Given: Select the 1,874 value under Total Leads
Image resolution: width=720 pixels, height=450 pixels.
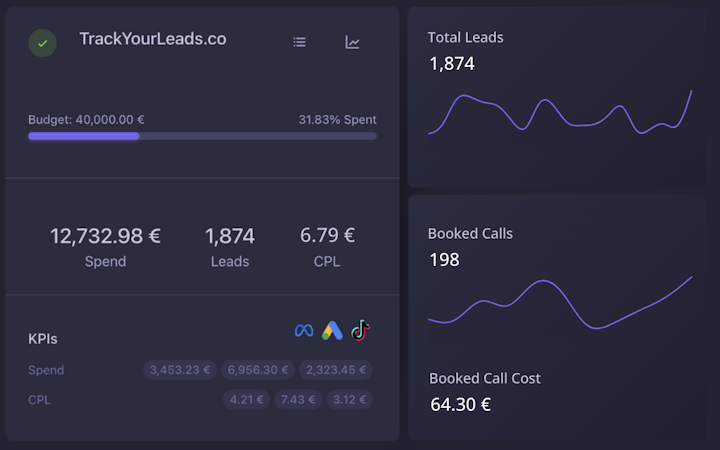Looking at the screenshot, I should click(x=452, y=64).
